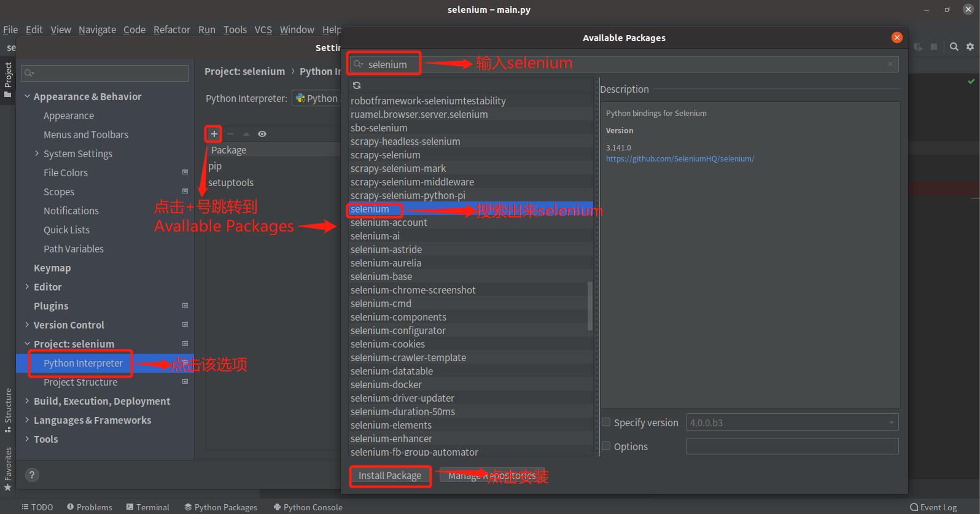
Task: Select scrapy-selenium package entry
Action: click(470, 155)
